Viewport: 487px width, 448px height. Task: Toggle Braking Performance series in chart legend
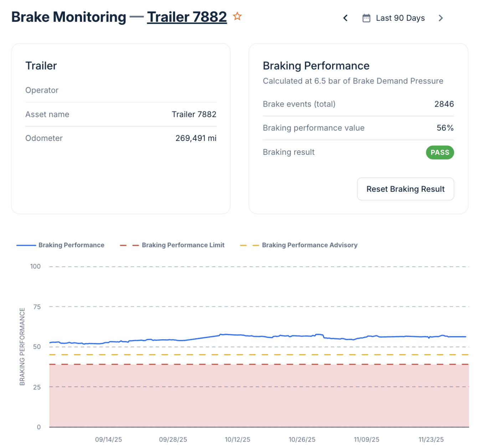(x=71, y=245)
